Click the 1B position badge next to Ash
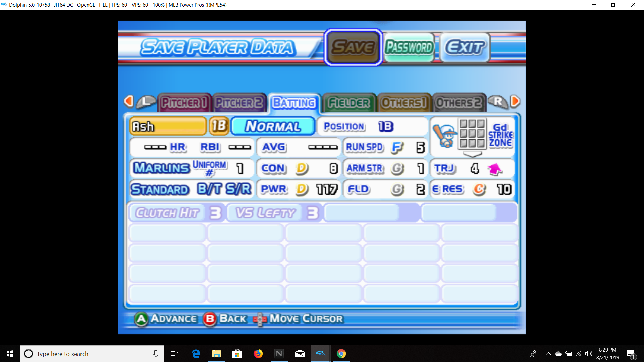The height and width of the screenshot is (362, 644). [x=219, y=126]
